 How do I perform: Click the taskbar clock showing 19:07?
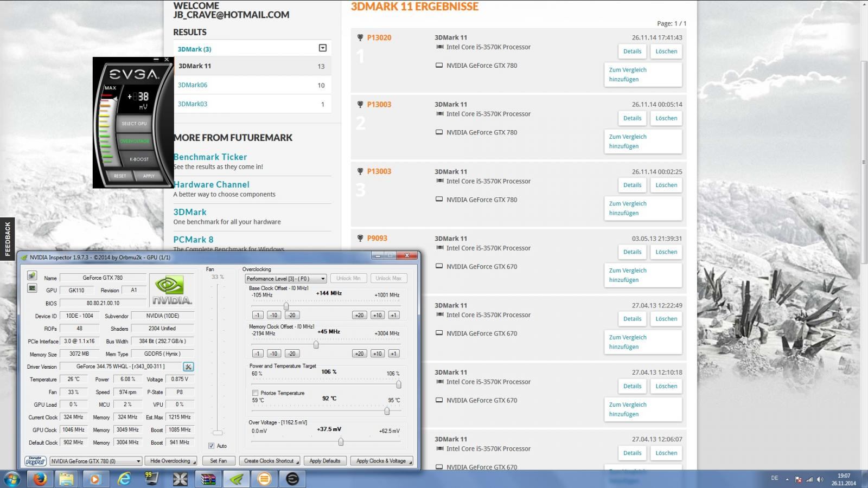pyautogui.click(x=844, y=479)
